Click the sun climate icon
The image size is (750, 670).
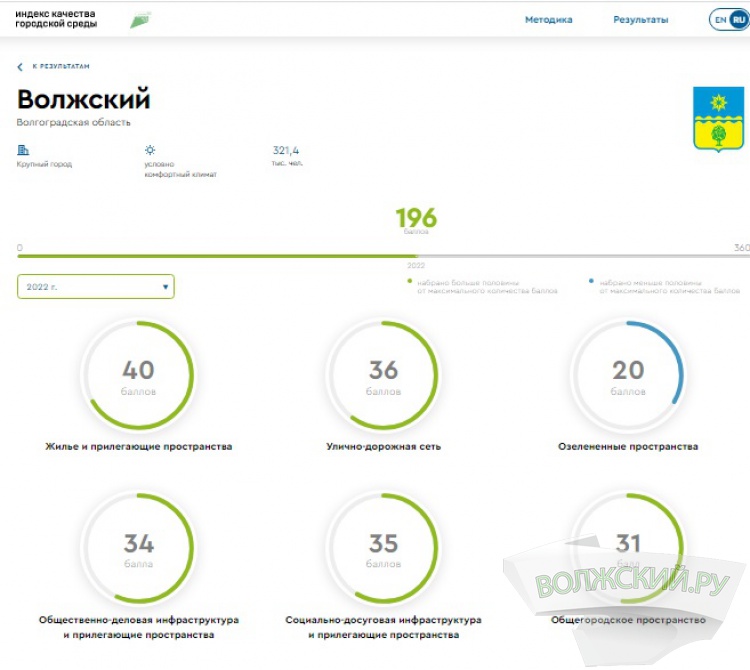150,150
